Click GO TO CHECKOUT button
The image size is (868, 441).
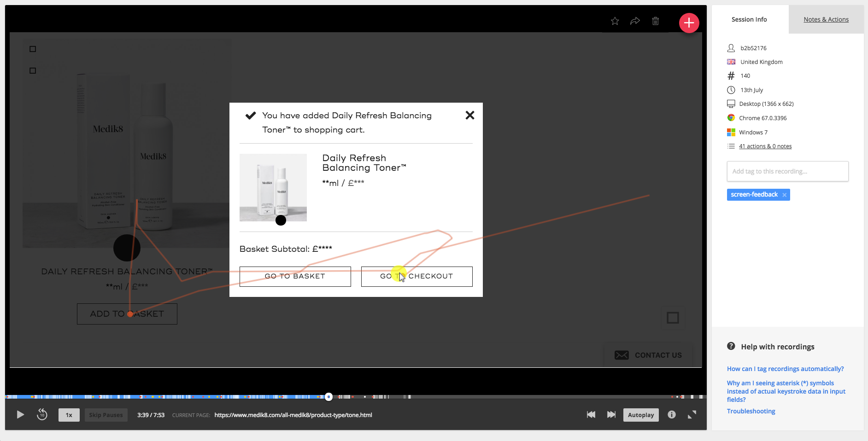417,277
